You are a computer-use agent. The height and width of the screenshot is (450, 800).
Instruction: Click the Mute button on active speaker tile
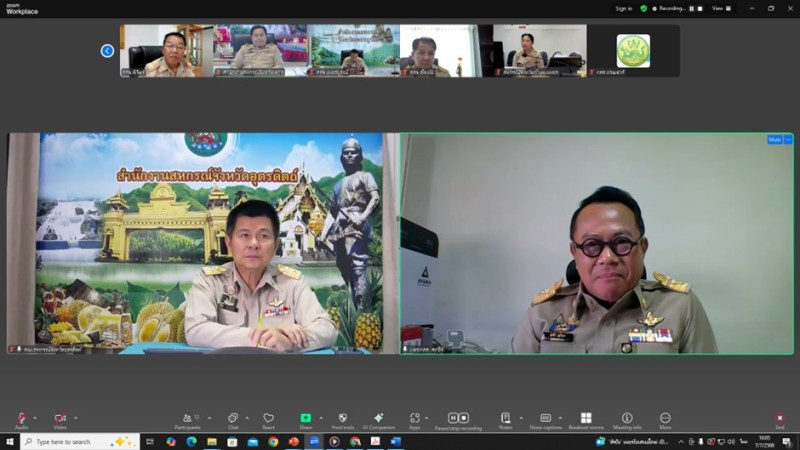point(774,139)
